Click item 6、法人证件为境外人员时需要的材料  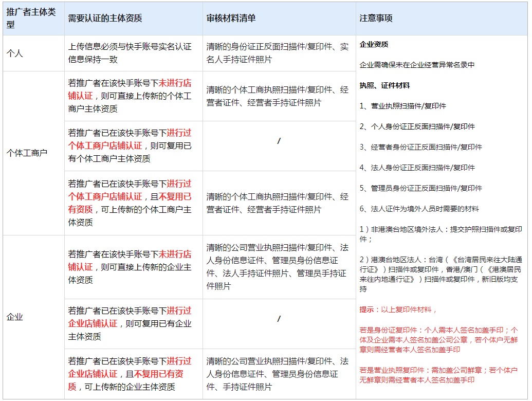pyautogui.click(x=419, y=209)
